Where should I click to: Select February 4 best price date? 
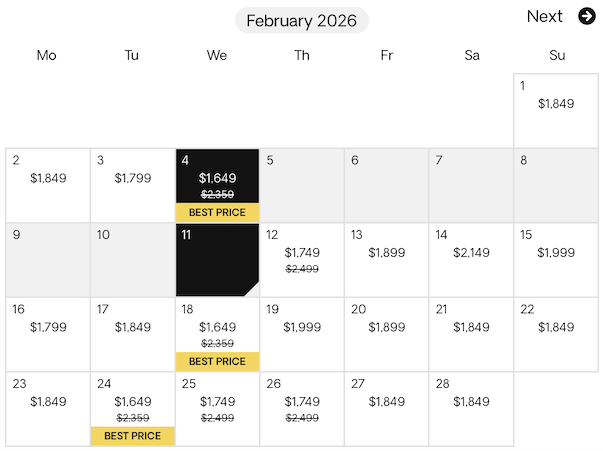click(217, 185)
